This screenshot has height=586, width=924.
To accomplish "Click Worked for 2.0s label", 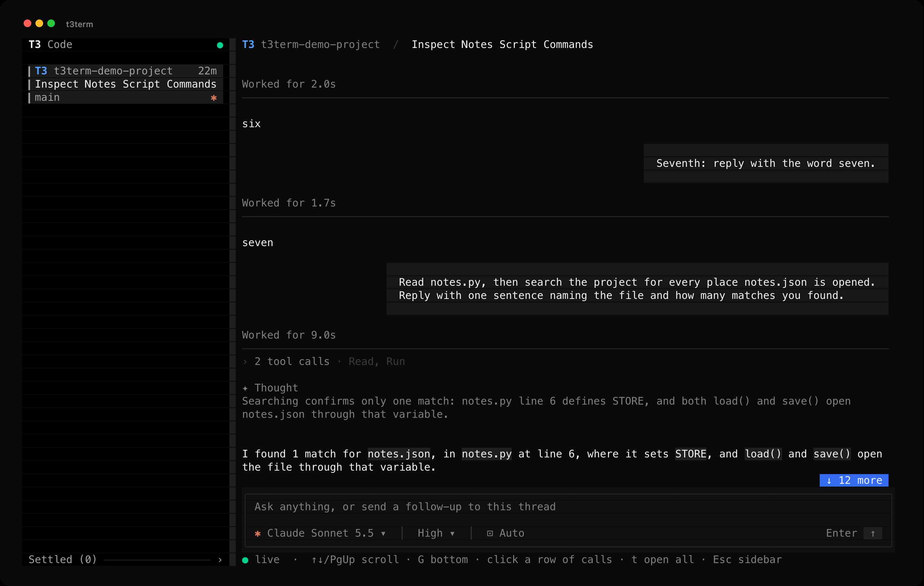I will (x=289, y=84).
